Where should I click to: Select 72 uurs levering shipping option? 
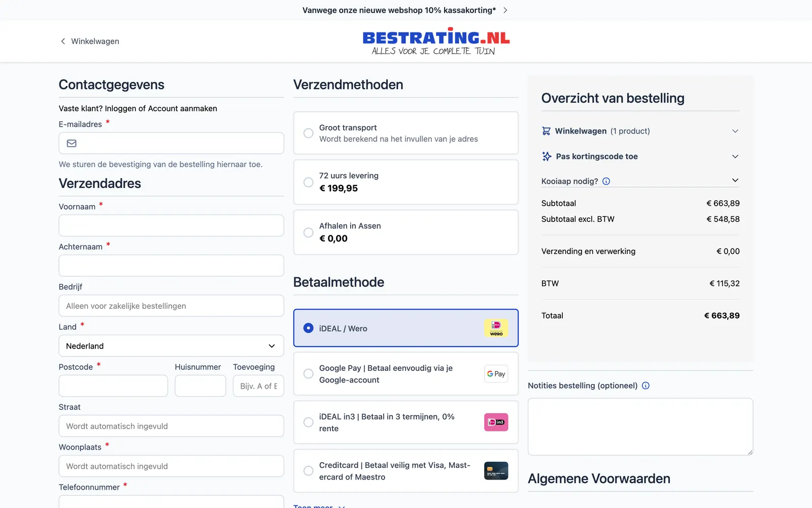(x=406, y=182)
